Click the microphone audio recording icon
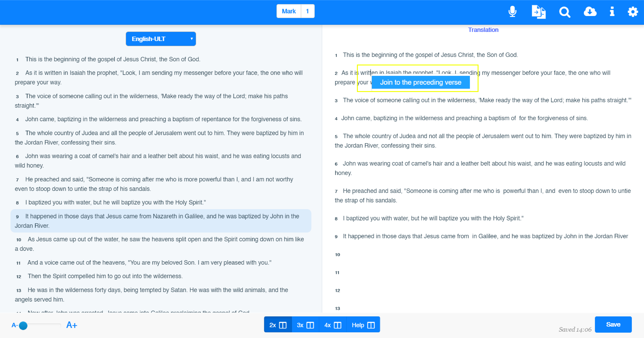The height and width of the screenshot is (338, 644). tap(512, 12)
